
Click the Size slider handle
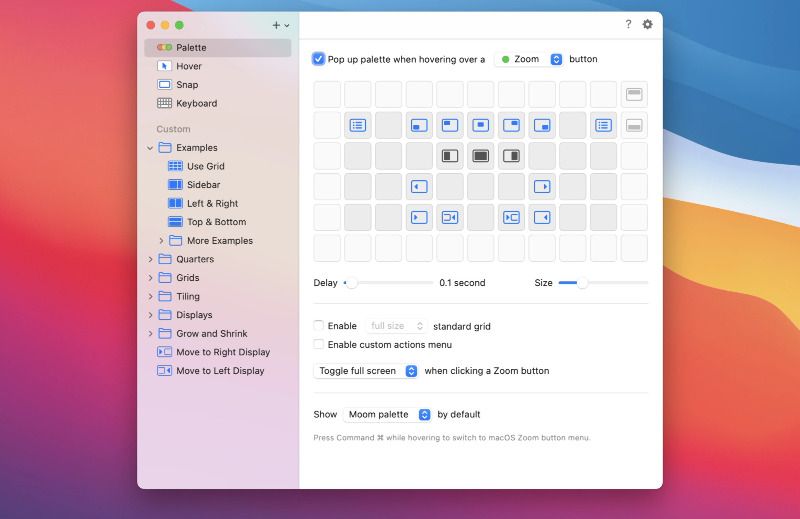[x=582, y=283]
